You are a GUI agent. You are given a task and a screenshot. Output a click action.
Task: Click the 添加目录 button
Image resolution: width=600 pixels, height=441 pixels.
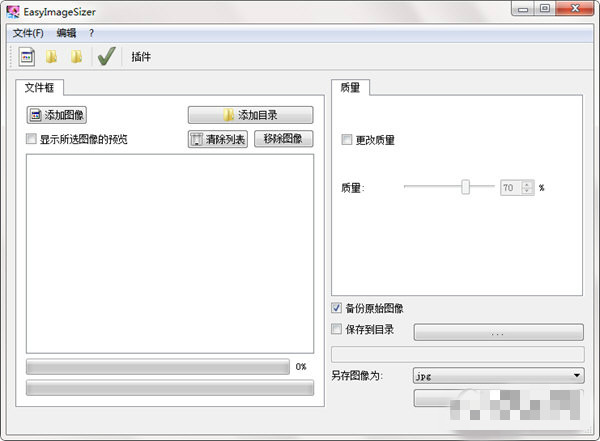click(x=250, y=115)
